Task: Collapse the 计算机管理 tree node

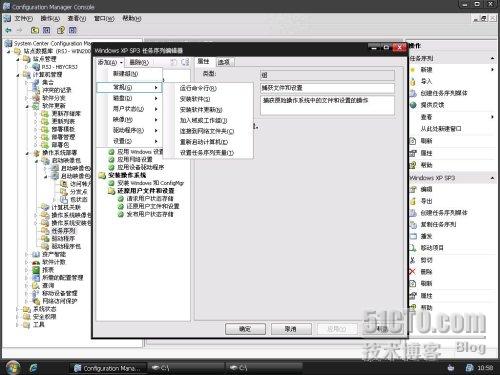Action: [x=18, y=75]
